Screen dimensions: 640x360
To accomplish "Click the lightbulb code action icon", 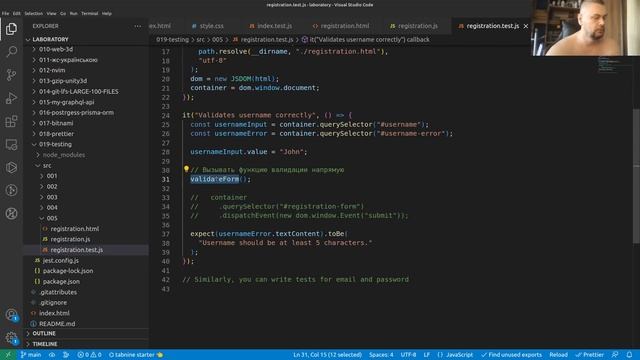I will point(186,169).
